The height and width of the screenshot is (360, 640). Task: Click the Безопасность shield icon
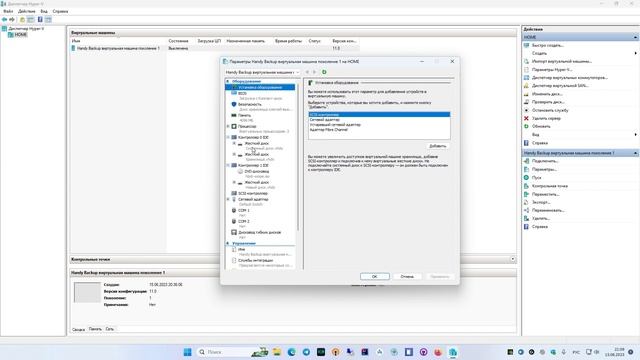[234, 104]
